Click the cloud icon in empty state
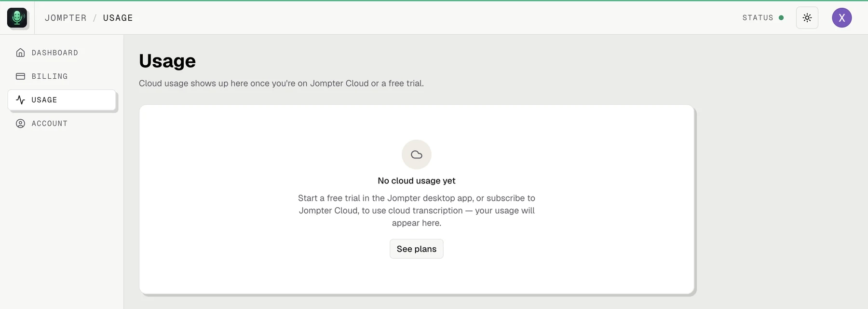 pyautogui.click(x=417, y=154)
